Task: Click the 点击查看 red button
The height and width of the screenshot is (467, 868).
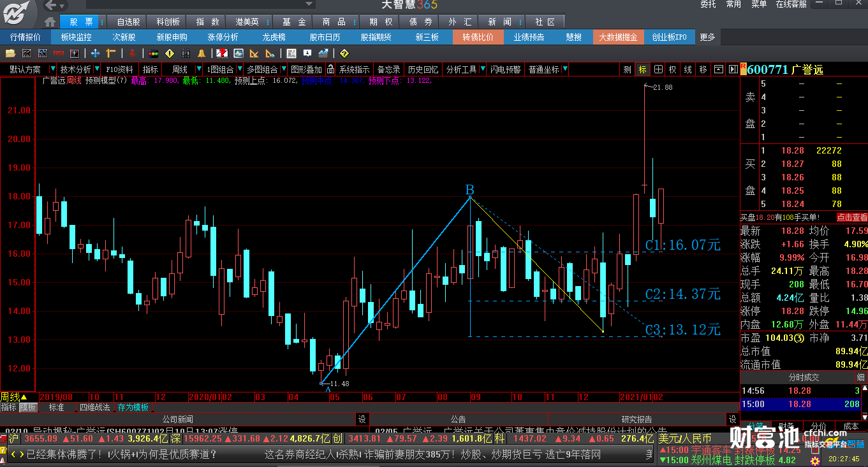Action: click(x=852, y=217)
